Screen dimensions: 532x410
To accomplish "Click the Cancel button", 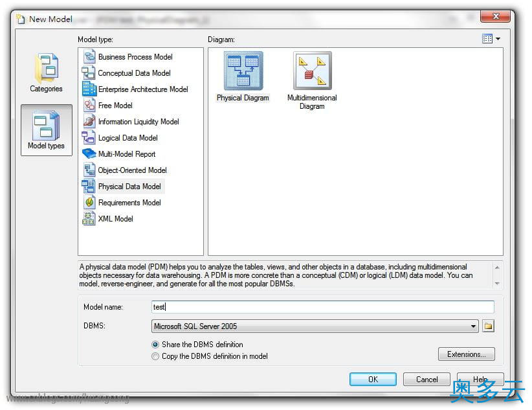I will click(x=427, y=380).
